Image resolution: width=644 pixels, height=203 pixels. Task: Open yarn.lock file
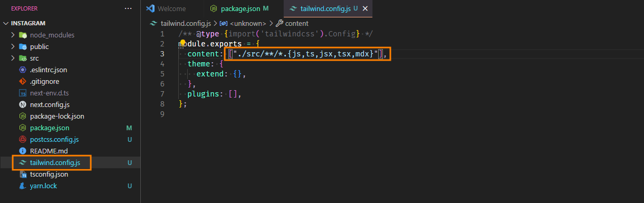pos(44,186)
